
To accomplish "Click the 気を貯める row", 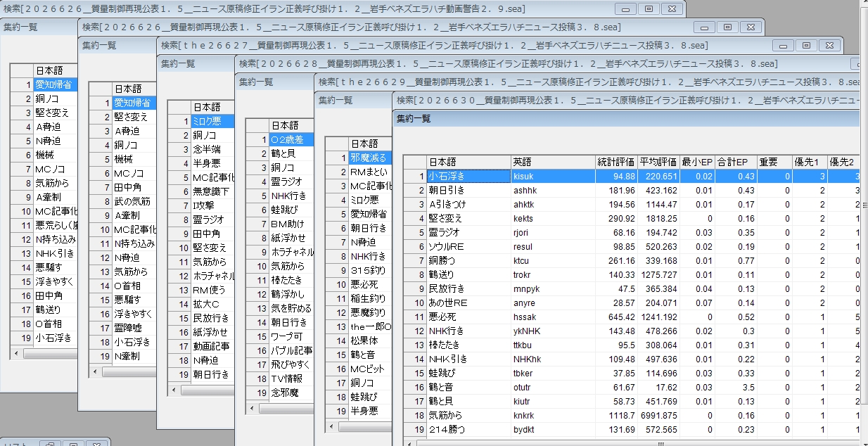I will point(291,308).
